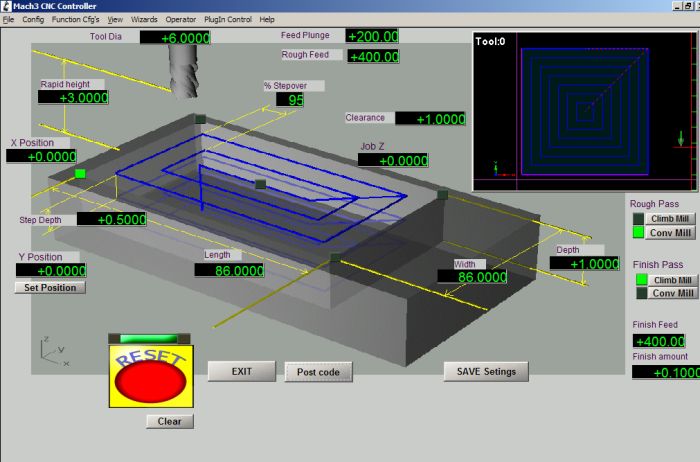
Task: Click the toolpath preview display
Action: [x=584, y=112]
